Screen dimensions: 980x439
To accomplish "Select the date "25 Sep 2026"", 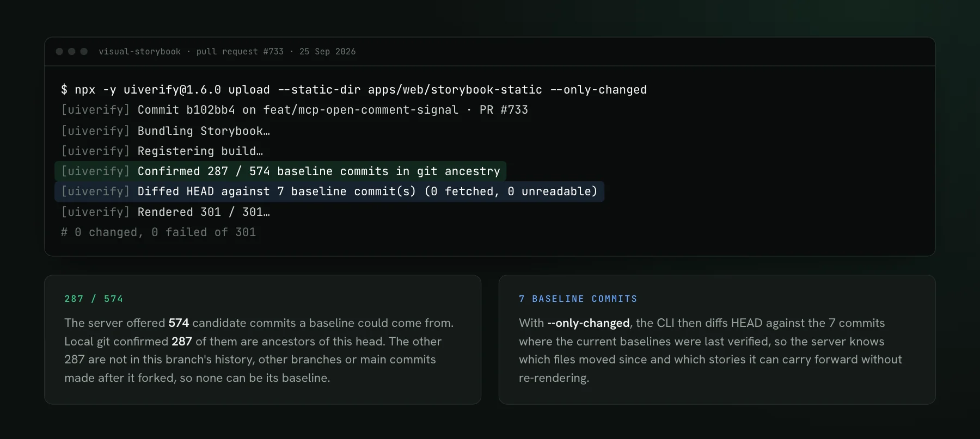I will click(327, 52).
